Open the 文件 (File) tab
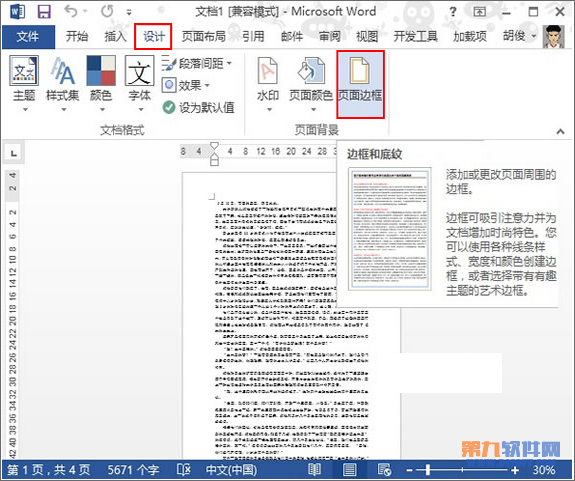Screen dimensions: 575x481 (x=28, y=37)
